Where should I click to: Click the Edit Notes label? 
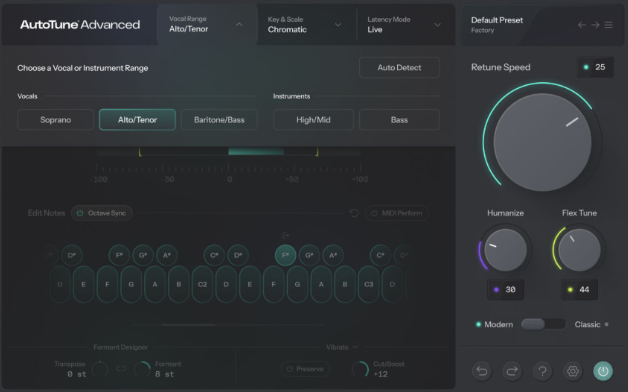coord(46,213)
